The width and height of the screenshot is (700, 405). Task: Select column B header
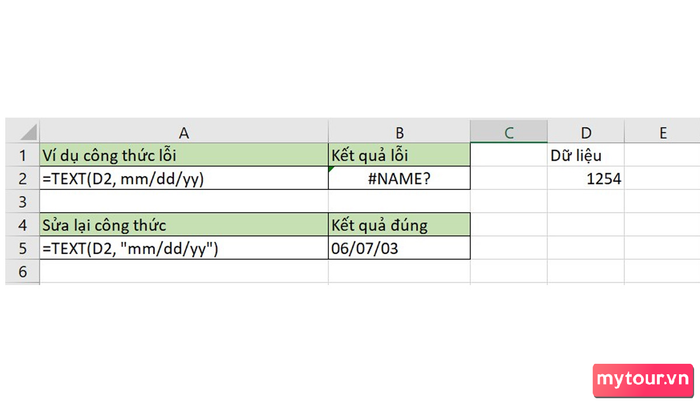399,132
